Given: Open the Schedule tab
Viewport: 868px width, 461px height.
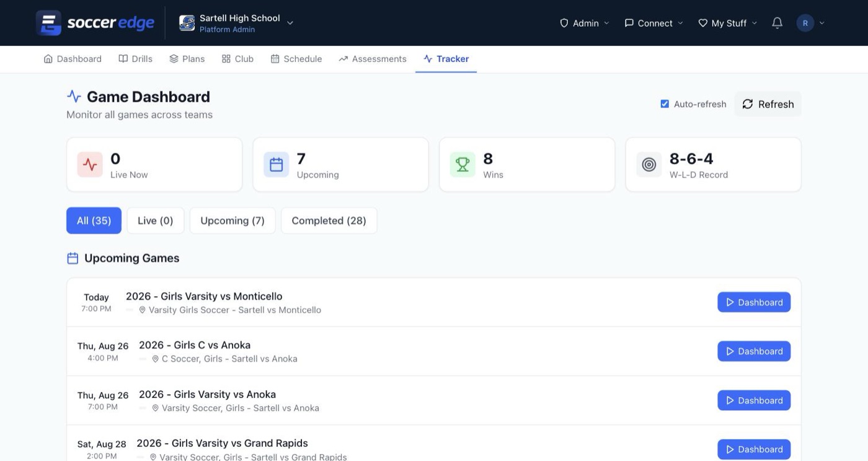Looking at the screenshot, I should coord(296,59).
